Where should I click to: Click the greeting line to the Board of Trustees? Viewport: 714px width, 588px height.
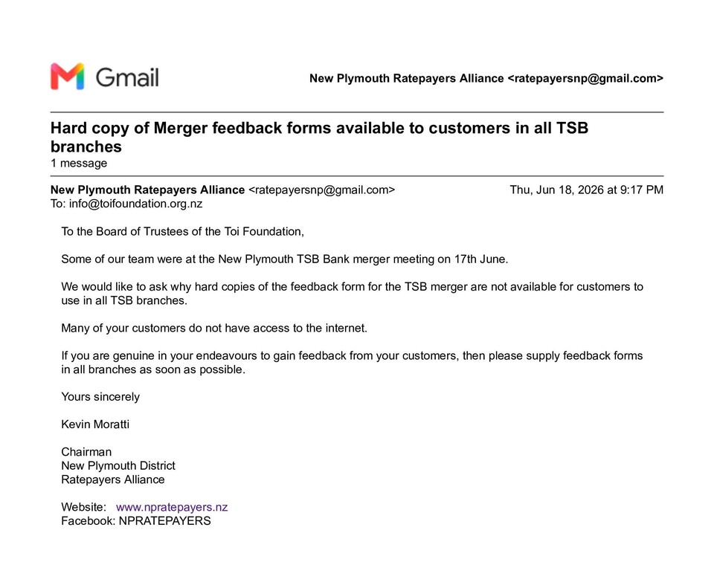click(x=183, y=232)
